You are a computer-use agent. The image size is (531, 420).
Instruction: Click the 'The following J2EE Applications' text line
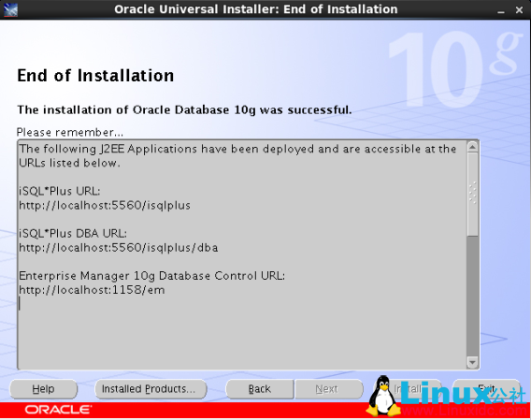click(x=237, y=149)
